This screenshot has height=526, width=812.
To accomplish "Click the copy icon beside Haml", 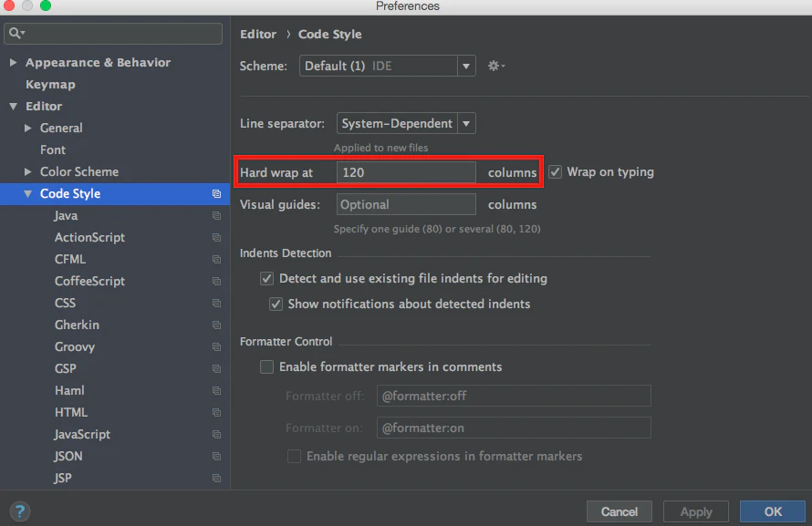I will 216,390.
